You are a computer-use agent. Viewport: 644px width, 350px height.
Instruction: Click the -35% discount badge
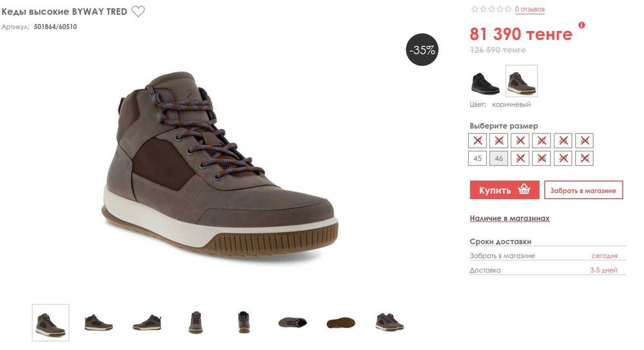point(422,50)
